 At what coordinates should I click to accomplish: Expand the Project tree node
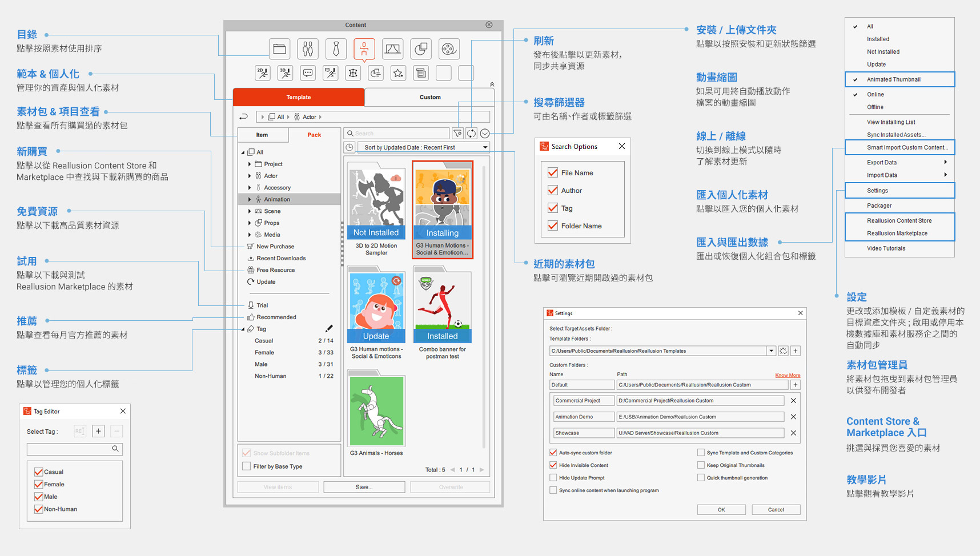click(x=250, y=164)
